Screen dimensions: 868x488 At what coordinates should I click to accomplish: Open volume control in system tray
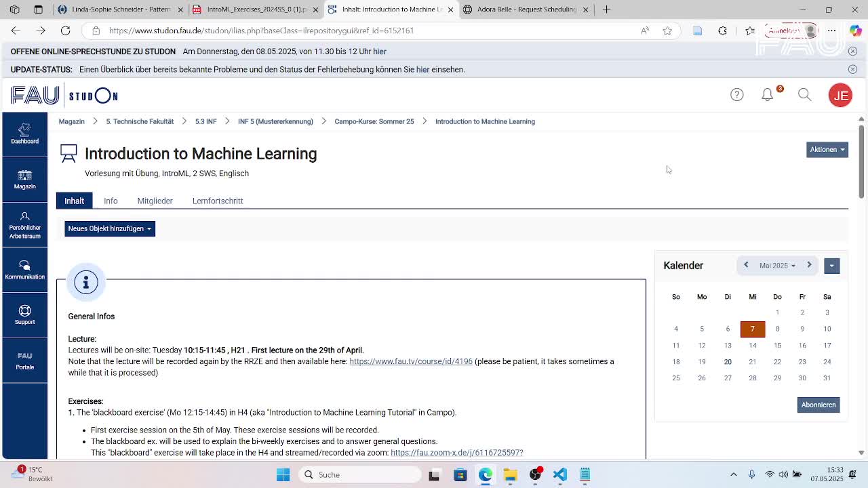(x=783, y=474)
